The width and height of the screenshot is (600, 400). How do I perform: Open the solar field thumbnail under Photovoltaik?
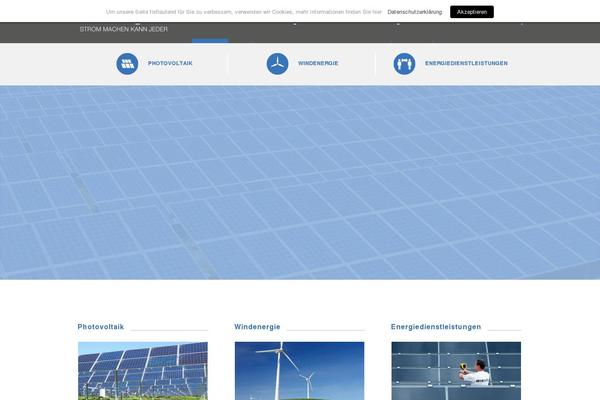tap(143, 371)
